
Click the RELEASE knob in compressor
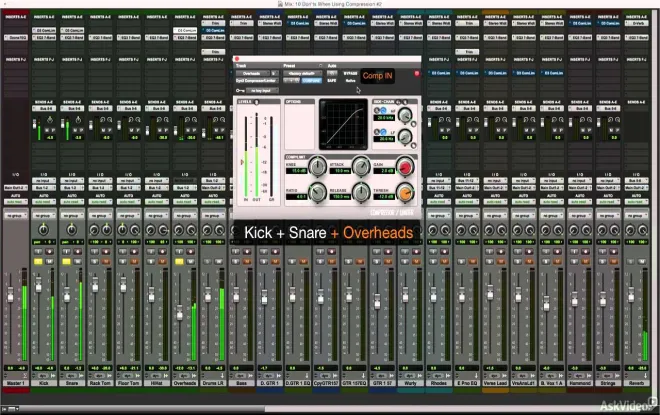(361, 193)
